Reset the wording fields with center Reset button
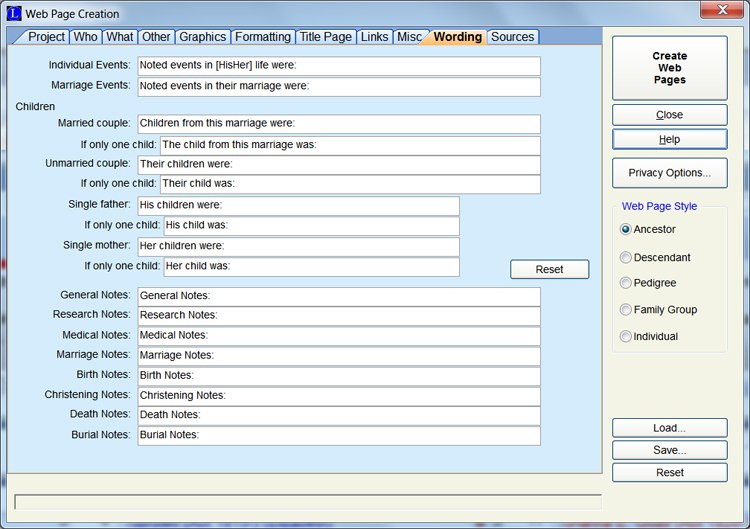The height and width of the screenshot is (529, 750). point(549,269)
